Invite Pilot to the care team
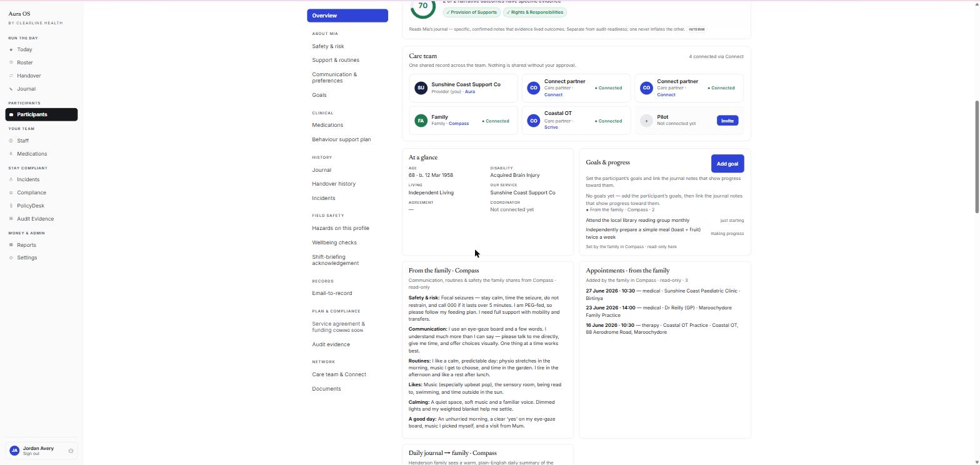Viewport: 980px width, 465px height. 727,121
